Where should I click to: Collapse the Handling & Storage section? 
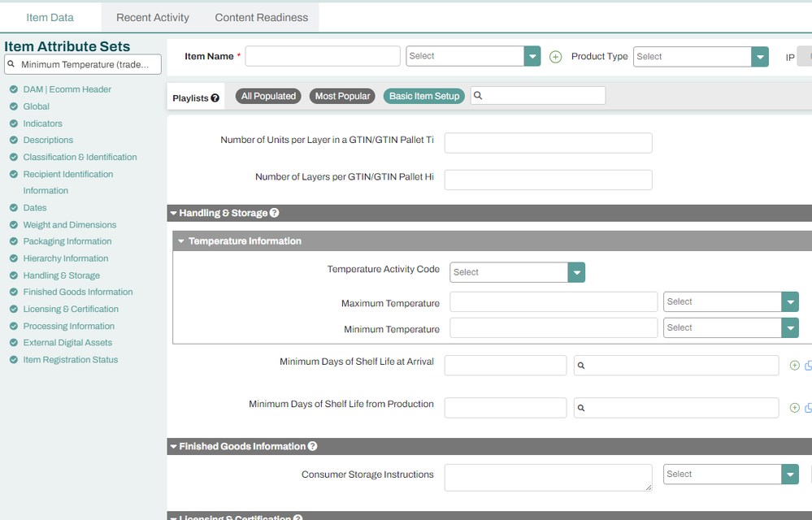(x=173, y=213)
